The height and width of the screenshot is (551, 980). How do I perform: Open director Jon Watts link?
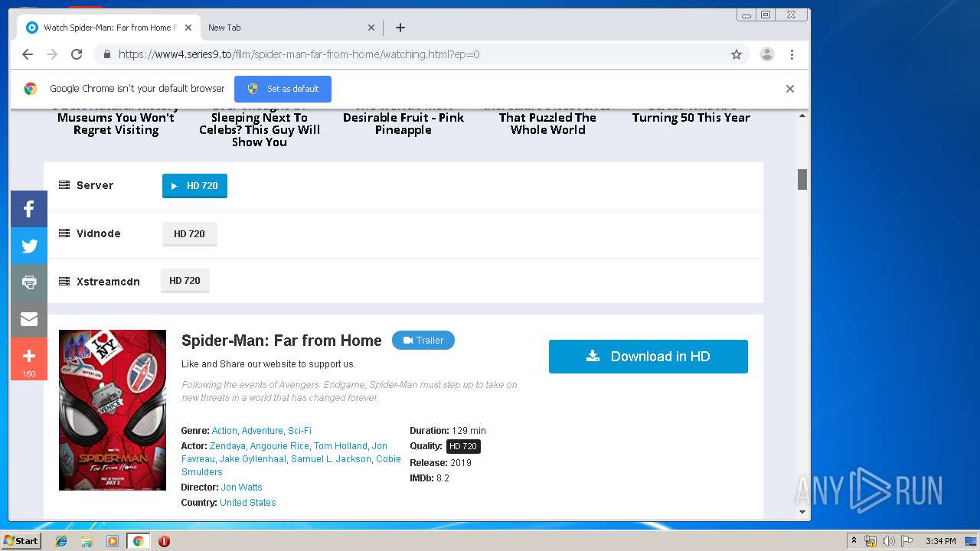[x=242, y=487]
